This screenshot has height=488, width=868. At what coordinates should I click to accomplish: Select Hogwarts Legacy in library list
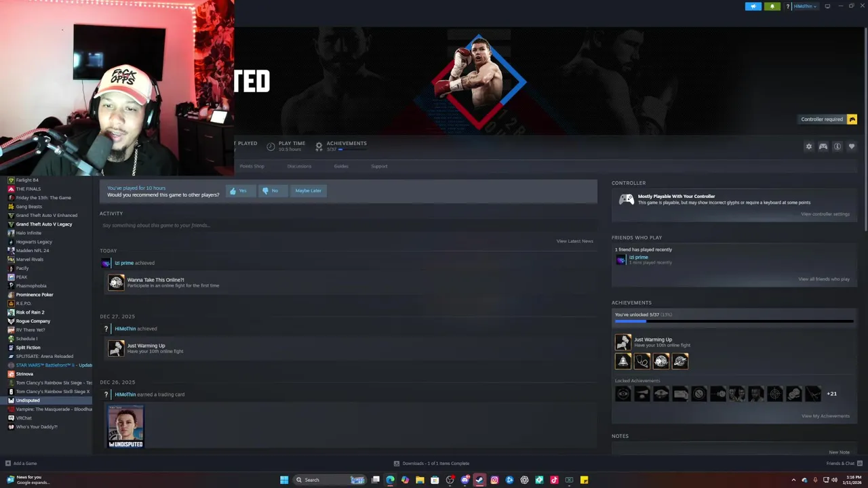point(34,242)
